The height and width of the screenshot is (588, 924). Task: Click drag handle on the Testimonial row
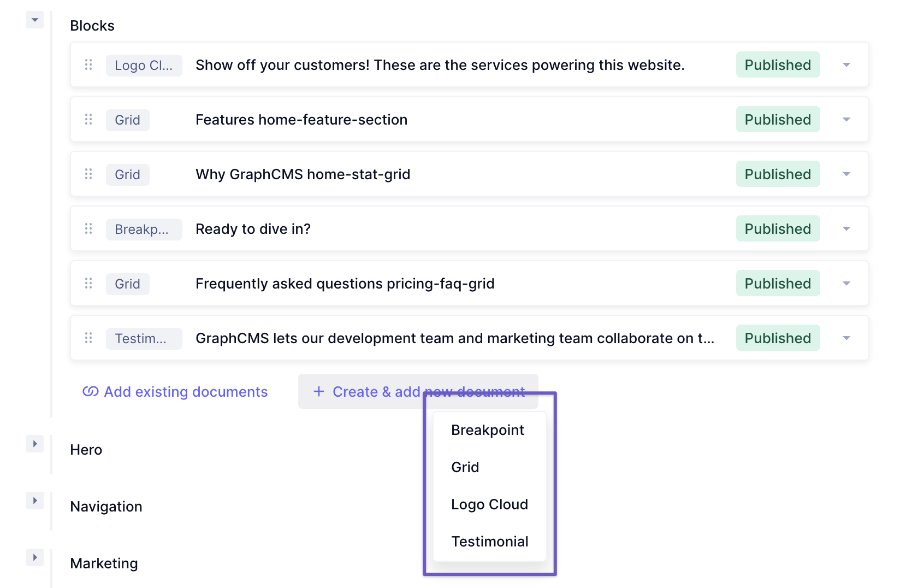88,338
